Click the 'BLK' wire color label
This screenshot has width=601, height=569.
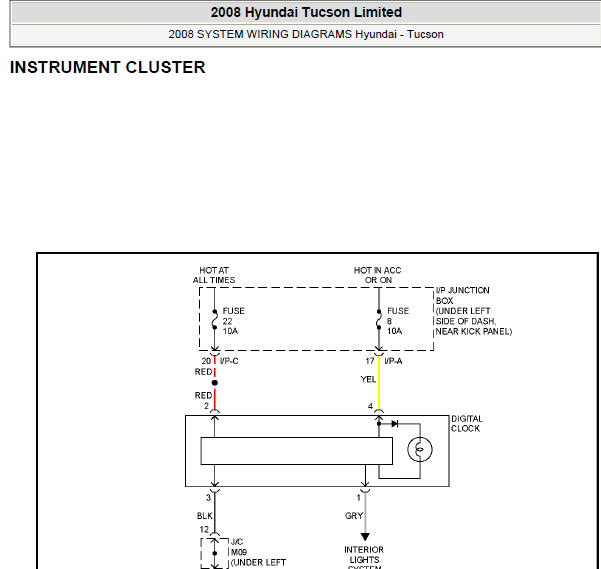[x=205, y=516]
